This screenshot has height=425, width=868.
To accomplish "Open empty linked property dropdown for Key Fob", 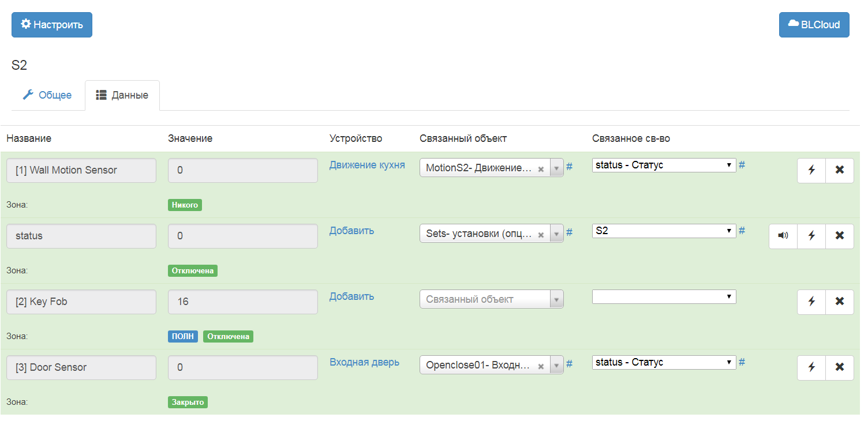I will pos(664,296).
